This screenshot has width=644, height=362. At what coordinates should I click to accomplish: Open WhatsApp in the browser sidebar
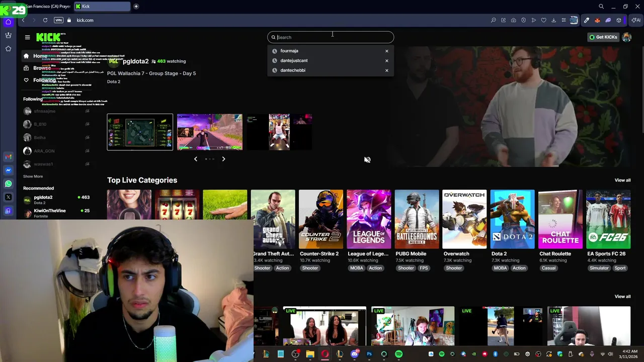pos(8,184)
